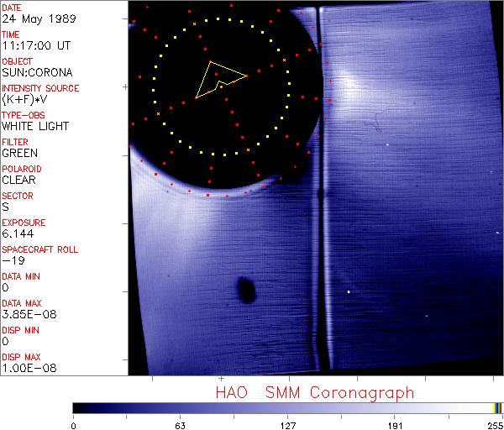Click the HAO SMM Coronagraph title text
This screenshot has width=504, height=430.
314,392
